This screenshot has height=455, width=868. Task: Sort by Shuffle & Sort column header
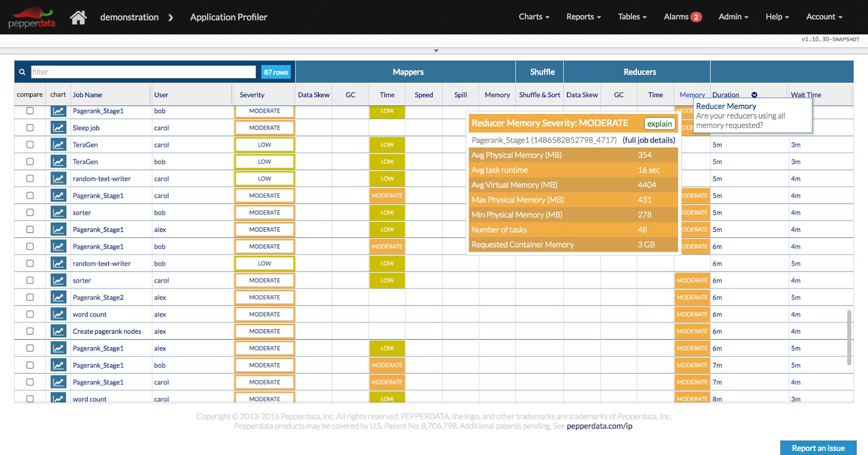coord(539,95)
